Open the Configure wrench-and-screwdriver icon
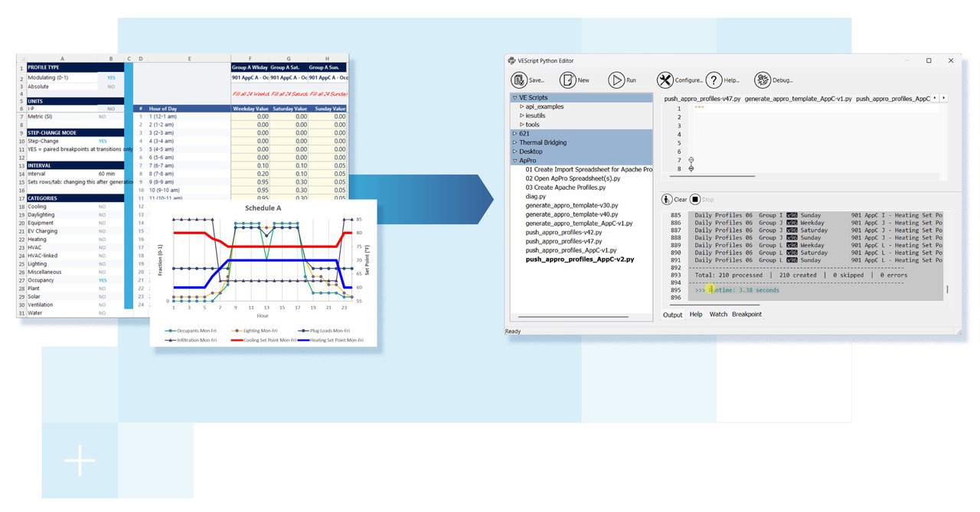Screen dimensions: 980x512 (x=665, y=80)
